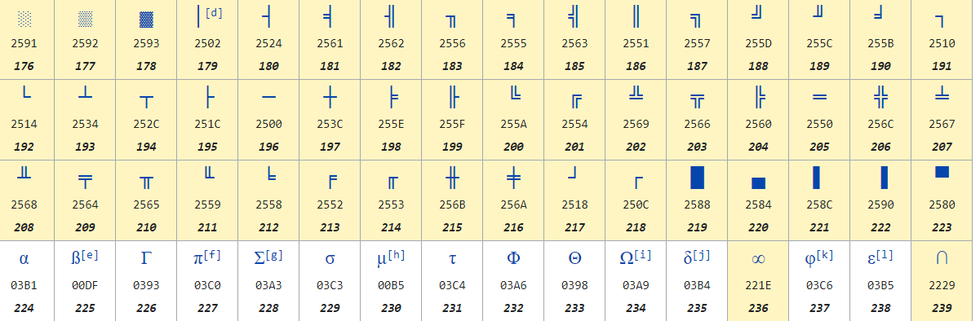Click the capital Gamma character 0393
980x321 pixels.
146,258
